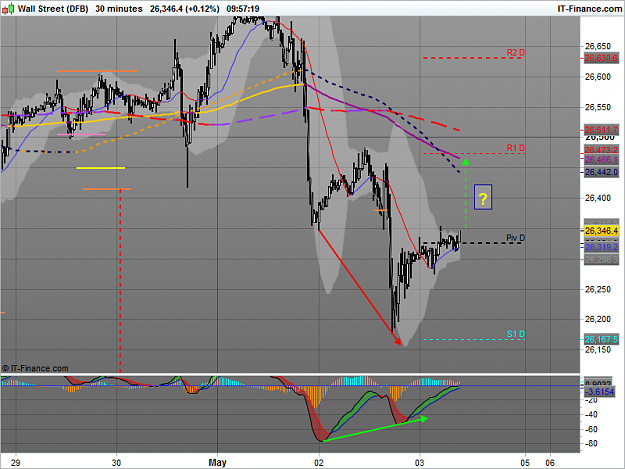Click the red 26,511.7 price tag
Screen dimensions: 625x469
(x=601, y=130)
